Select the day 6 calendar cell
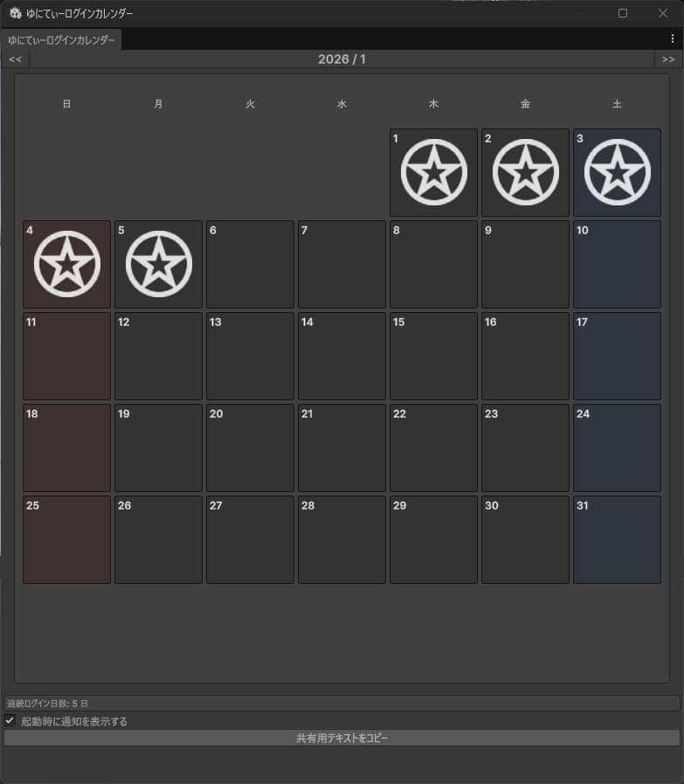The width and height of the screenshot is (684, 784). 251,265
